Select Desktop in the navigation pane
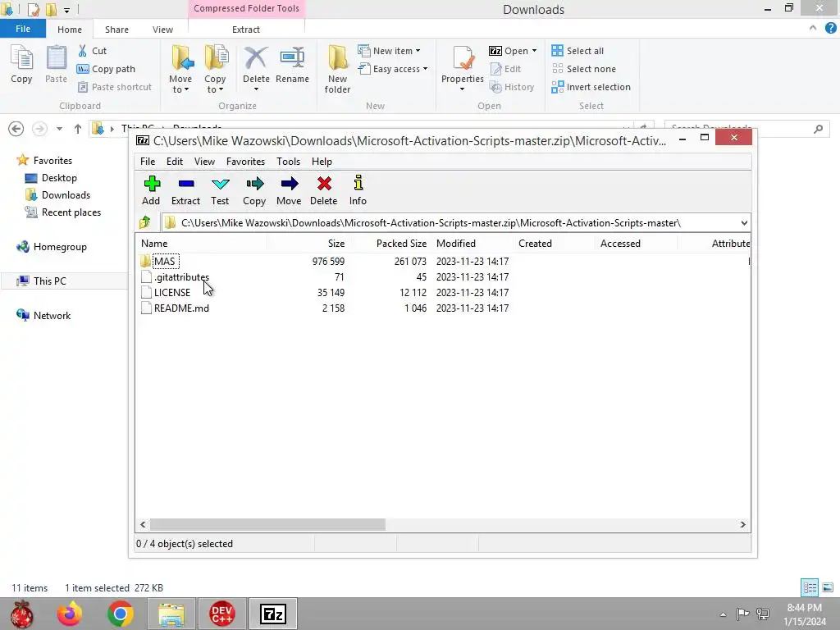Image resolution: width=840 pixels, height=630 pixels. pos(51,178)
